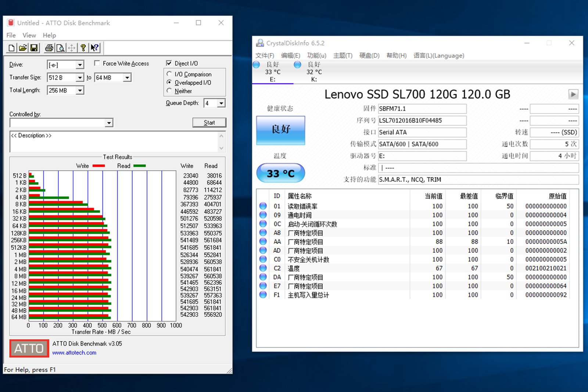This screenshot has height=392, width=588.
Task: Click the Description scrollbar arrow
Action: pyautogui.click(x=221, y=135)
